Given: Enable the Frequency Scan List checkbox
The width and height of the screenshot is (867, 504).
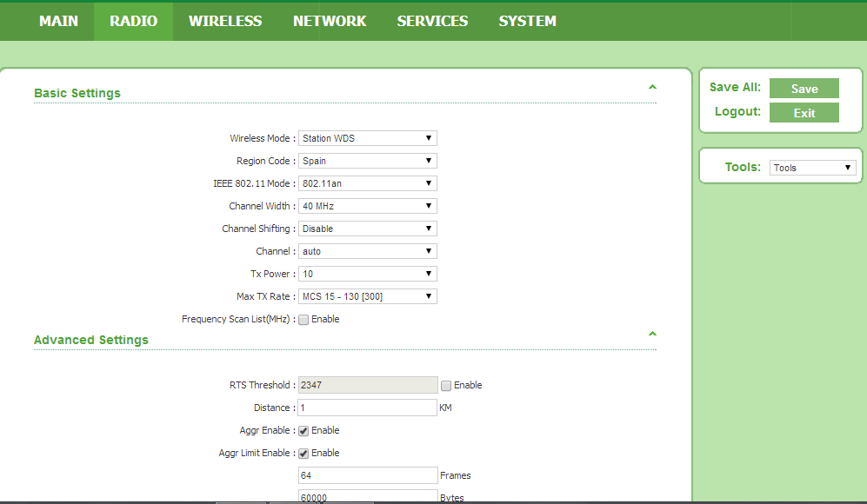Looking at the screenshot, I should [303, 319].
